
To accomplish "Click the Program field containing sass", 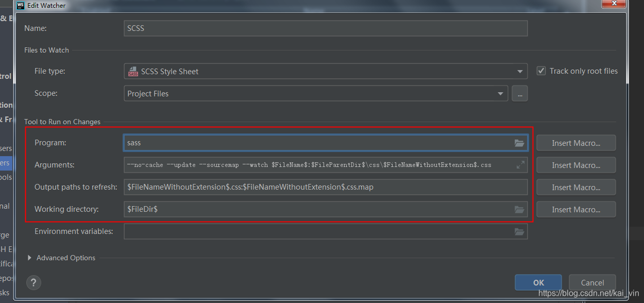I will coord(326,143).
